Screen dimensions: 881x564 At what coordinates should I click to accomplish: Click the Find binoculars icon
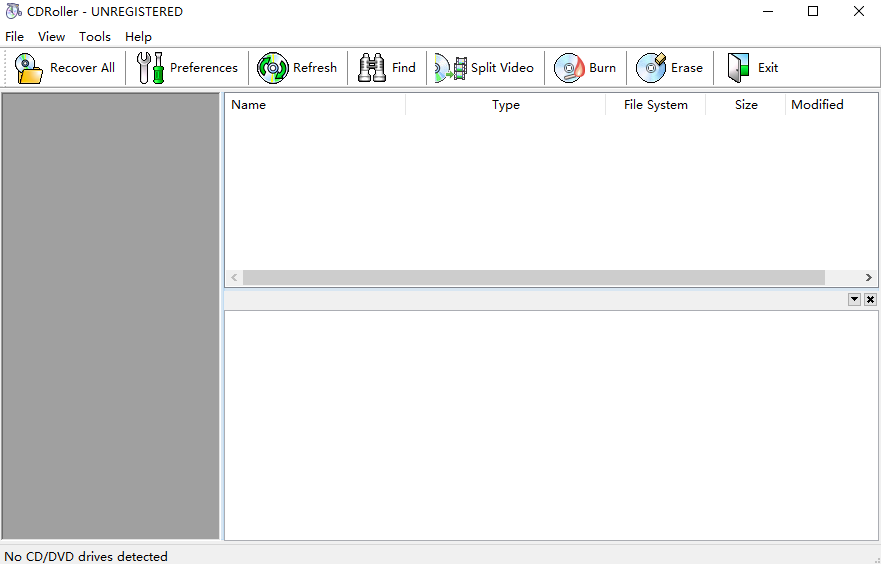pos(372,68)
